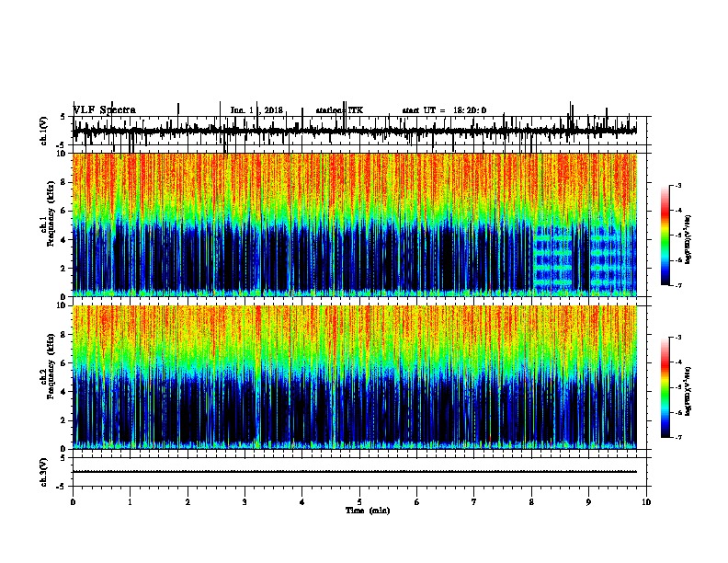Click the 8 tick on the time axis
Viewport: 728px width, 563px height.
pyautogui.click(x=531, y=502)
